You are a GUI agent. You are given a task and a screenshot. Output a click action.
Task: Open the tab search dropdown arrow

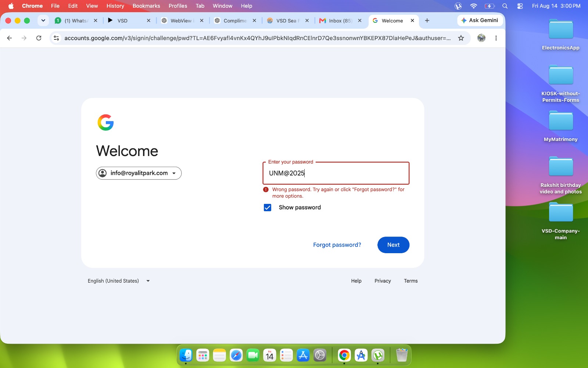pyautogui.click(x=43, y=21)
